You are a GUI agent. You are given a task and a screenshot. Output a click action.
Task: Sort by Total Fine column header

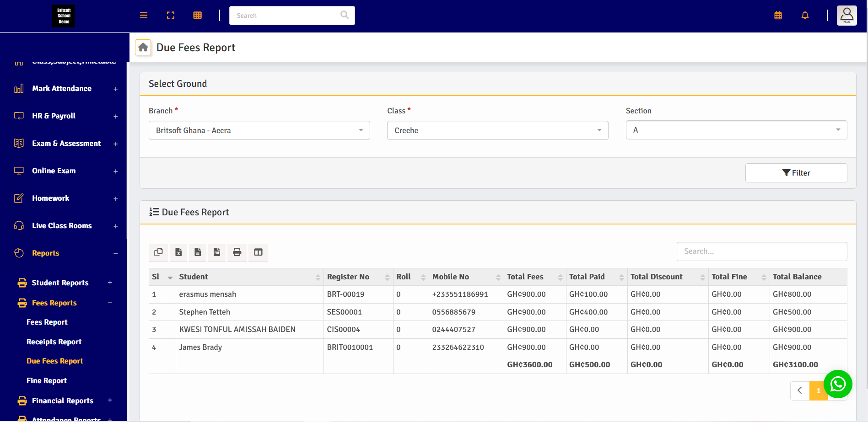[739, 277]
